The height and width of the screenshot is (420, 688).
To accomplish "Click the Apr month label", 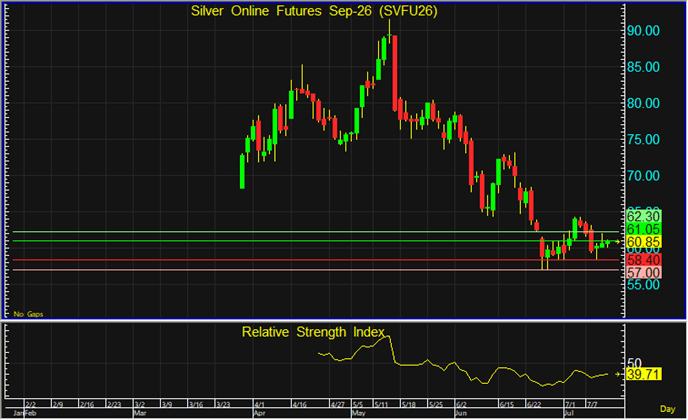I will click(x=259, y=413).
